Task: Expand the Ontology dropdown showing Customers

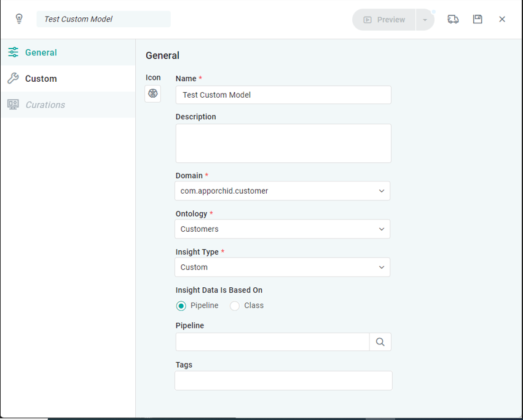Action: coord(283,229)
